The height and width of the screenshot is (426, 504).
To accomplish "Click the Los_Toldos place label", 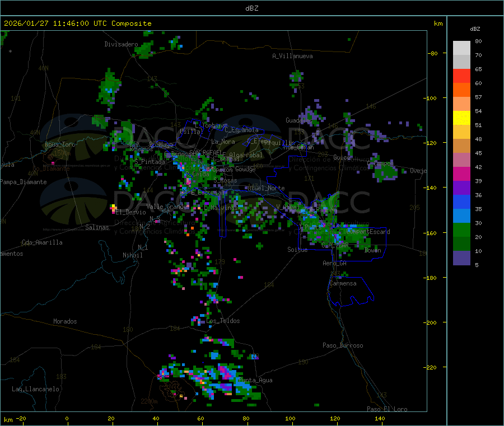I will [x=223, y=321].
